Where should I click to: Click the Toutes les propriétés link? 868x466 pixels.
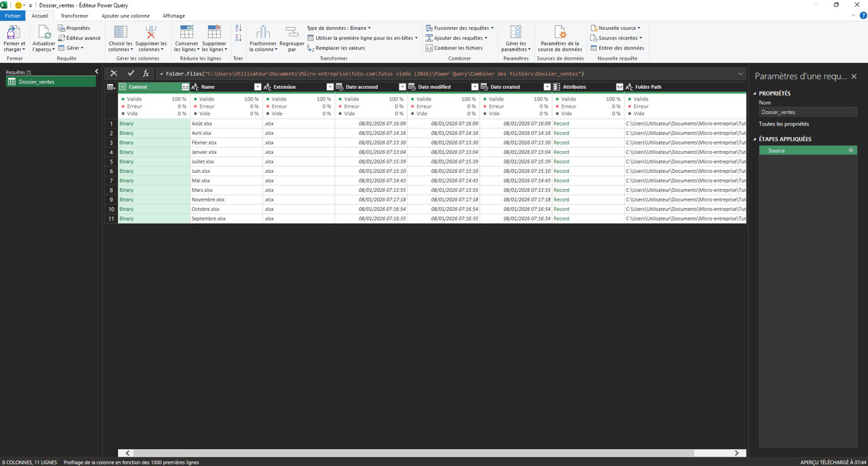coord(783,124)
